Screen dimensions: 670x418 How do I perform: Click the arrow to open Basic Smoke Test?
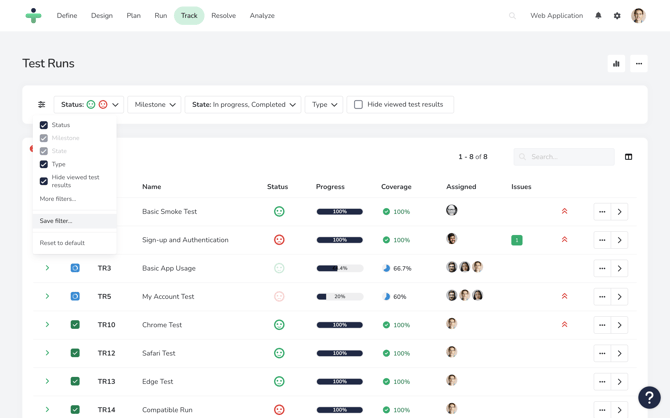620,212
